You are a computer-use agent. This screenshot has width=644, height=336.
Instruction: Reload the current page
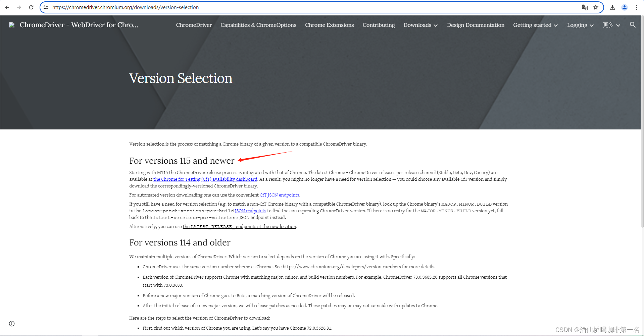[31, 7]
